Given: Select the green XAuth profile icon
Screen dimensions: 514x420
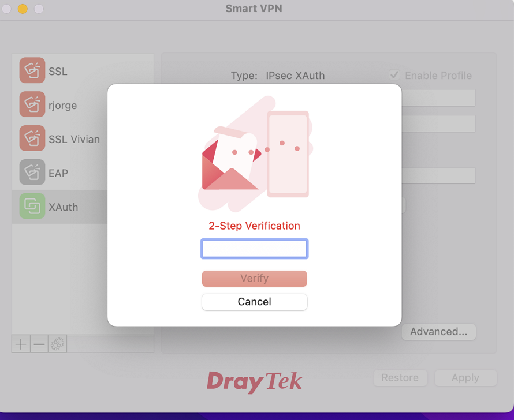Looking at the screenshot, I should point(32,206).
